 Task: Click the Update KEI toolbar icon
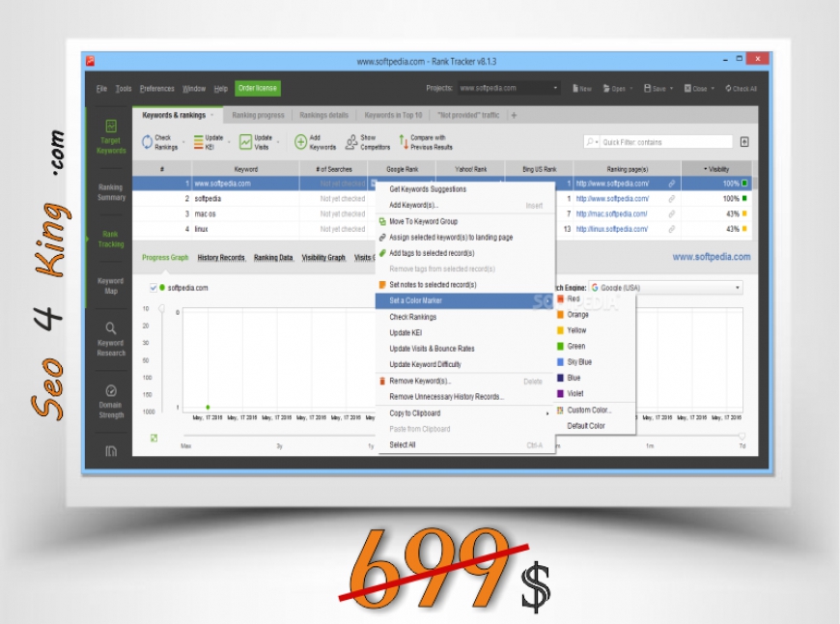[198, 142]
